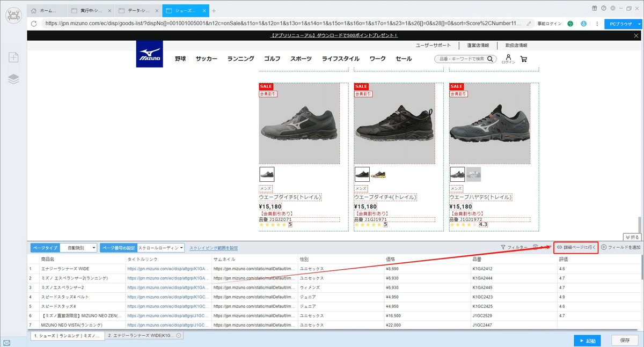Open the settings gear icon
Screen dimensions: 644x347
pyautogui.click(x=613, y=8)
